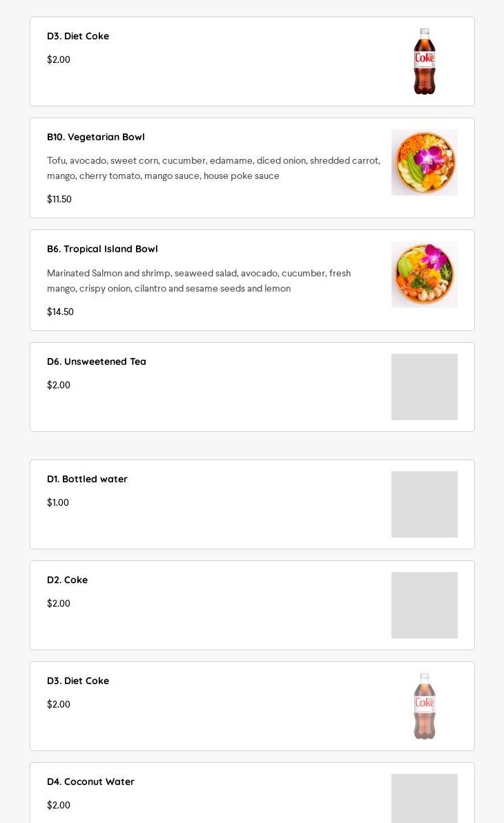The height and width of the screenshot is (823, 504).
Task: Click the $14.50 price
Action: pos(60,312)
